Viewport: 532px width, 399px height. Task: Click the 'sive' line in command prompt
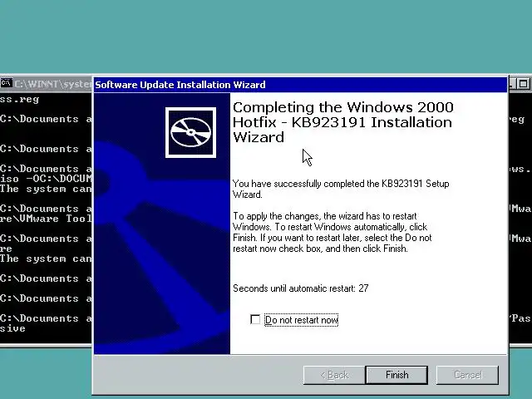click(12, 328)
